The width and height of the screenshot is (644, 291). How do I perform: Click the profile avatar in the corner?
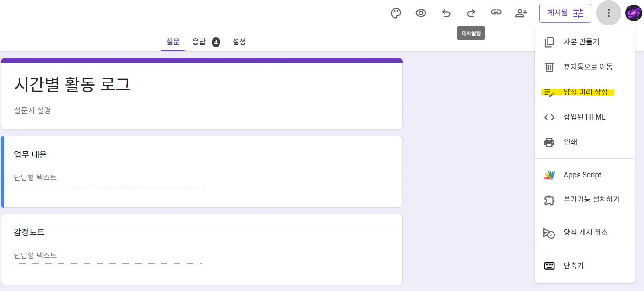[x=633, y=13]
